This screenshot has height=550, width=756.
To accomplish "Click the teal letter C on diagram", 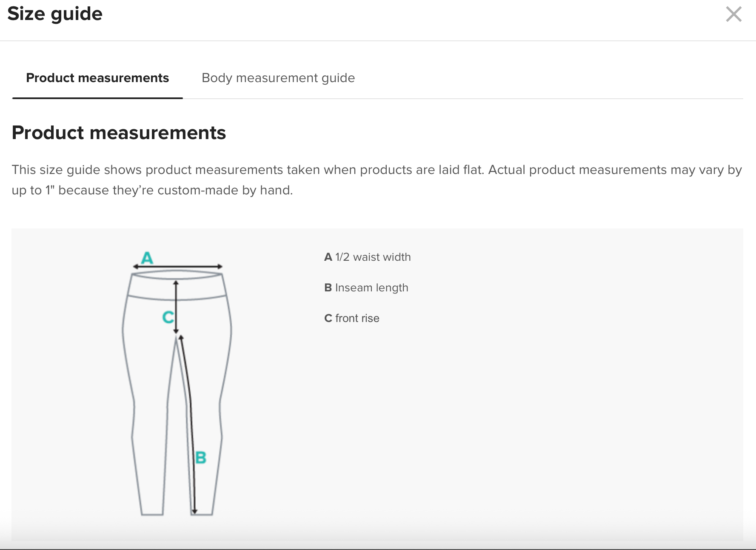I will click(168, 317).
